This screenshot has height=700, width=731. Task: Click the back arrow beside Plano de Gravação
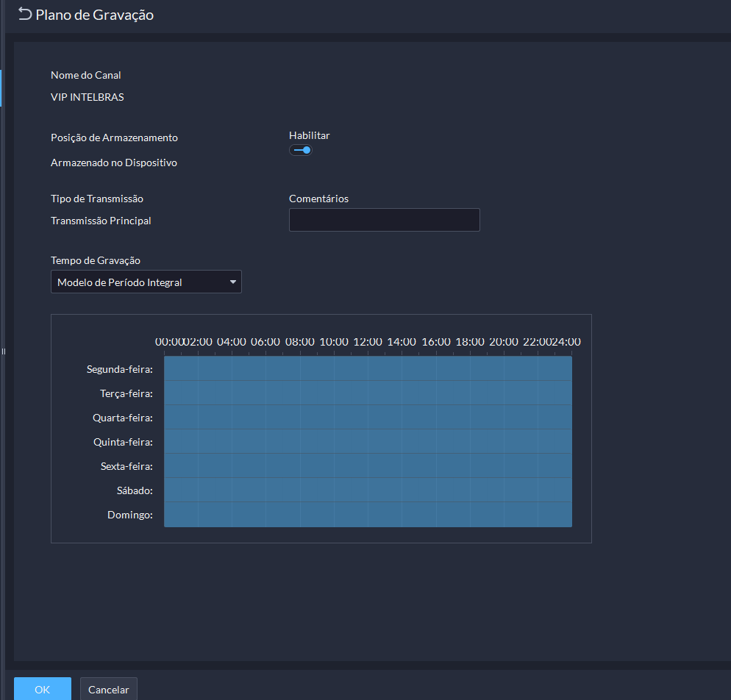pyautogui.click(x=25, y=15)
